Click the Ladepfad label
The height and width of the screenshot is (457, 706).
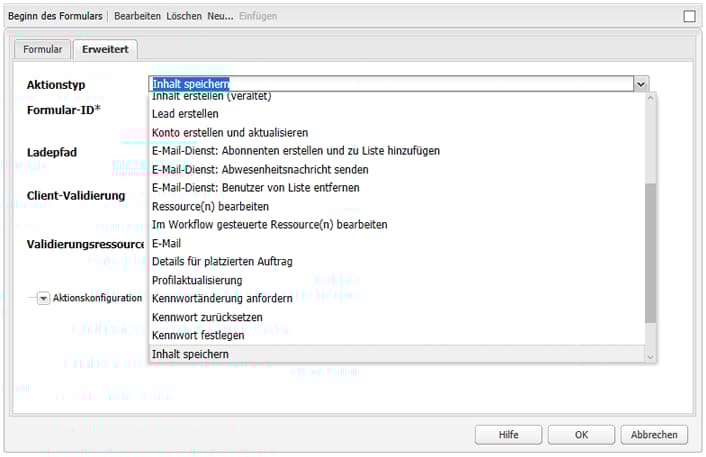pyautogui.click(x=52, y=152)
